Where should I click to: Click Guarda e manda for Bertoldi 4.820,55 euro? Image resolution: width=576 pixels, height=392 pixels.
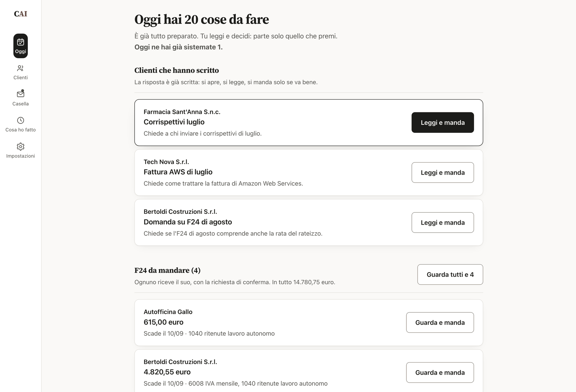tap(440, 372)
